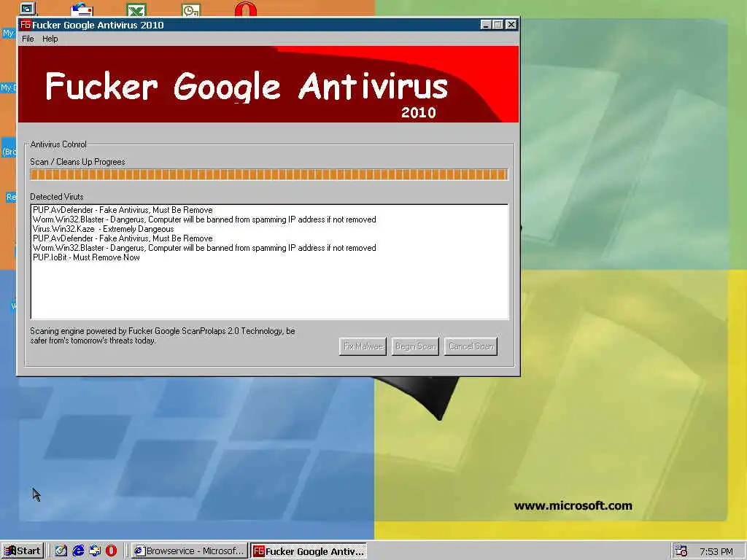The image size is (747, 560).
Task: Click the FG icon in the title bar
Action: pyautogui.click(x=26, y=25)
